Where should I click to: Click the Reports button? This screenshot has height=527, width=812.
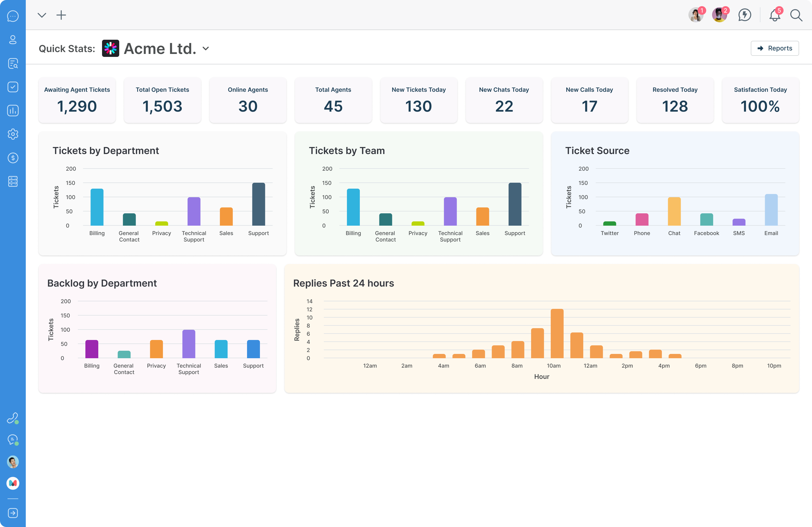(775, 48)
